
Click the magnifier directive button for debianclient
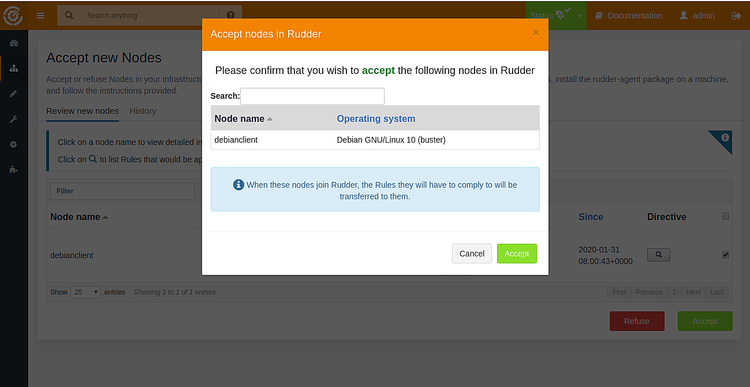pyautogui.click(x=659, y=255)
